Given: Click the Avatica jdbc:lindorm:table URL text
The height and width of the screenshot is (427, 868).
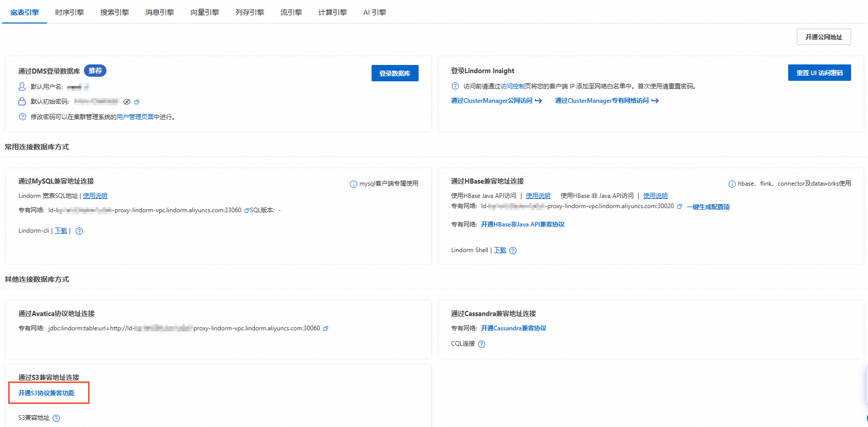Looking at the screenshot, I should [x=184, y=328].
